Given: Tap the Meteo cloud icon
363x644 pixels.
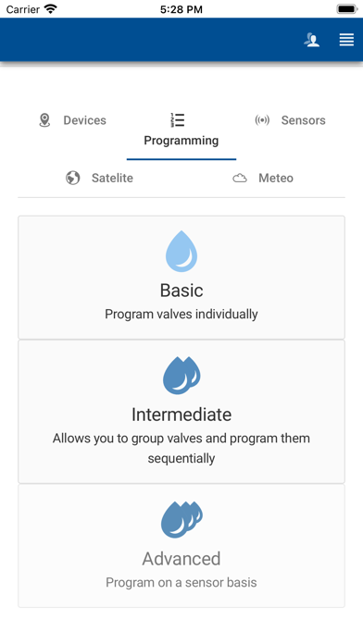Looking at the screenshot, I should [x=240, y=178].
